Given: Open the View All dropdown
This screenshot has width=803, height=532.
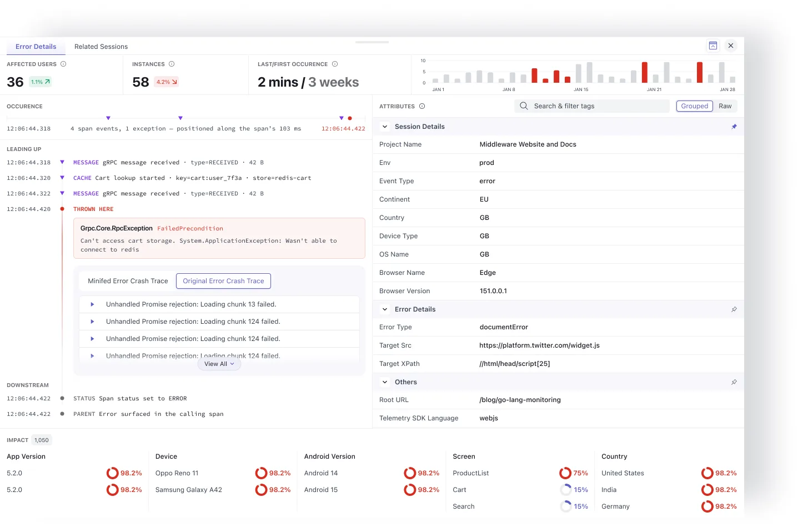Looking at the screenshot, I should (219, 364).
